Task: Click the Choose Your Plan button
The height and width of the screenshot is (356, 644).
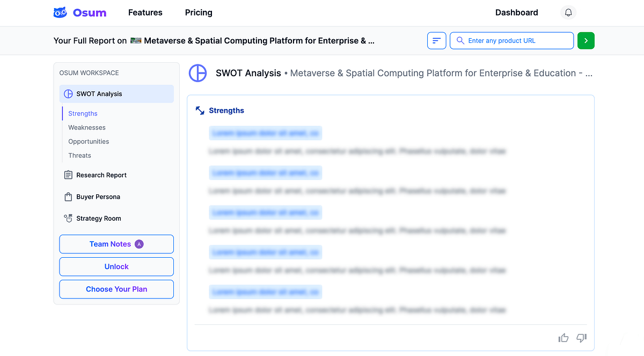Action: [x=116, y=289]
